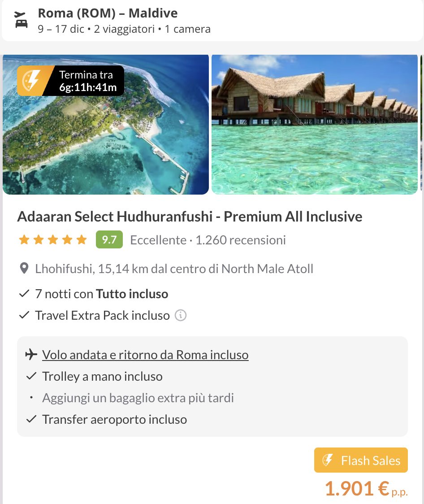Expand the Volo andata e ritorno details
424x504 pixels.
pos(145,354)
